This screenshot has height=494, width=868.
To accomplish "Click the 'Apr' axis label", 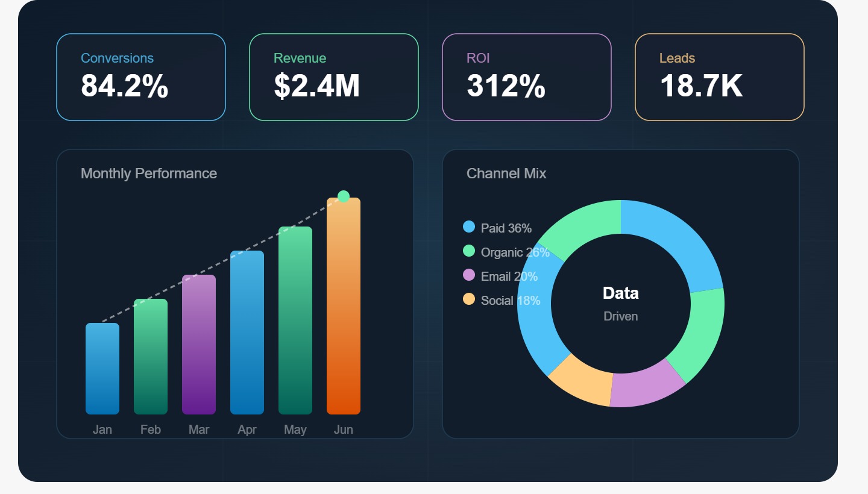I will [x=247, y=430].
